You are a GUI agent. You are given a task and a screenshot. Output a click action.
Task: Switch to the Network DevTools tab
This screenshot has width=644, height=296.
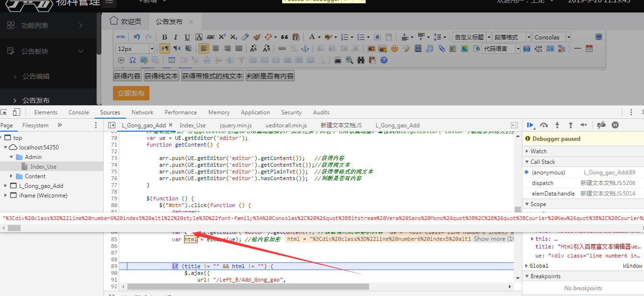pos(142,112)
